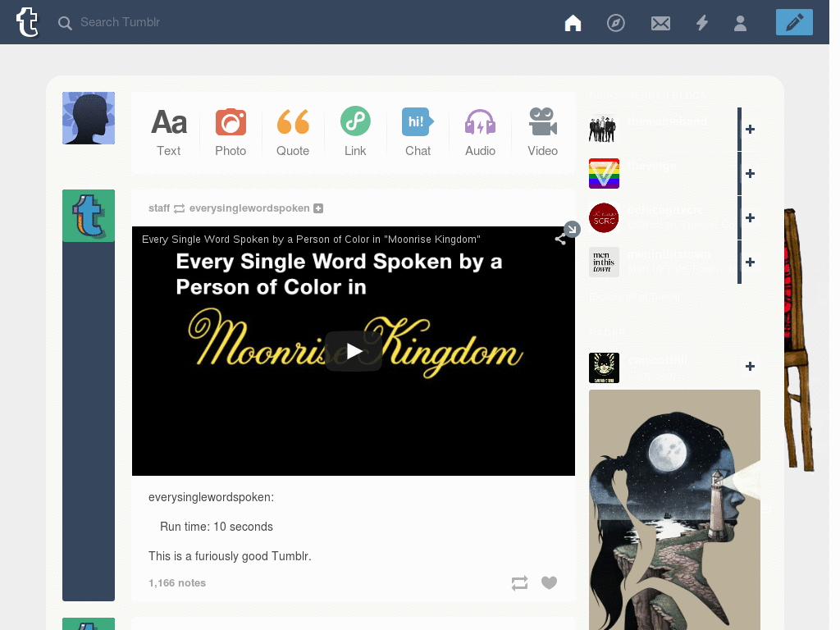Click the search magnifier icon
Image resolution: width=840 pixels, height=630 pixels.
[x=65, y=23]
